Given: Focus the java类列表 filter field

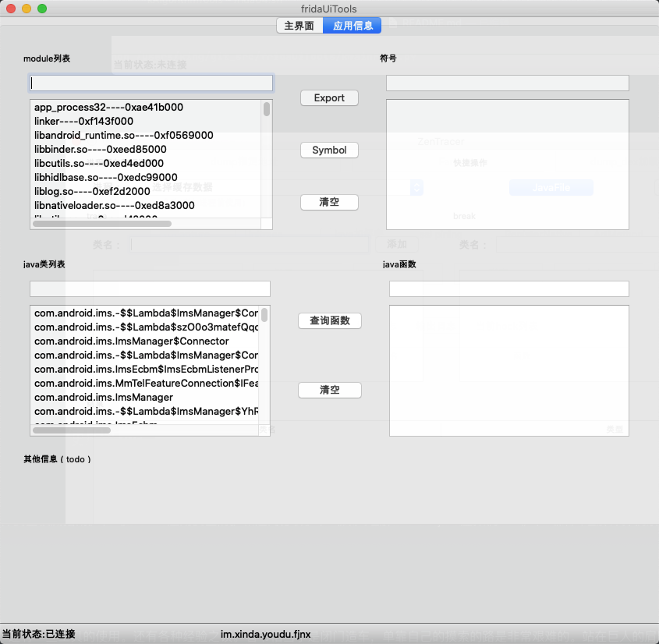Looking at the screenshot, I should 150,289.
